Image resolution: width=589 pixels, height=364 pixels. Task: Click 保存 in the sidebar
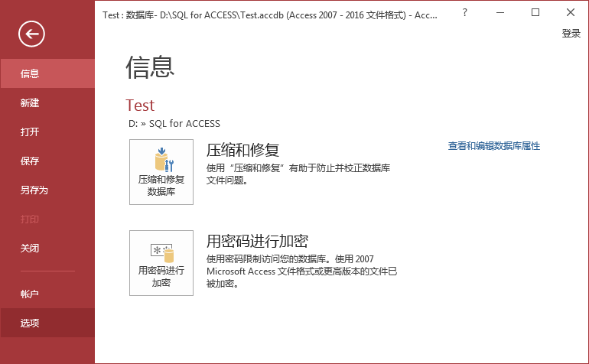pos(47,161)
